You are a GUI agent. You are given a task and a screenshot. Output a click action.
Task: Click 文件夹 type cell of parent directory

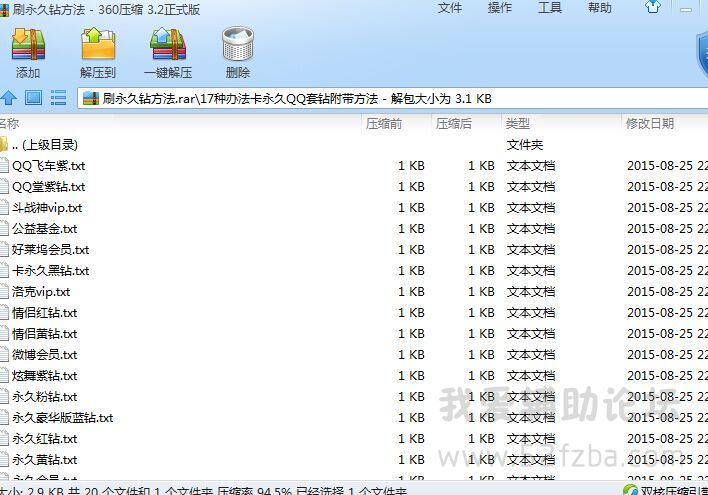525,145
